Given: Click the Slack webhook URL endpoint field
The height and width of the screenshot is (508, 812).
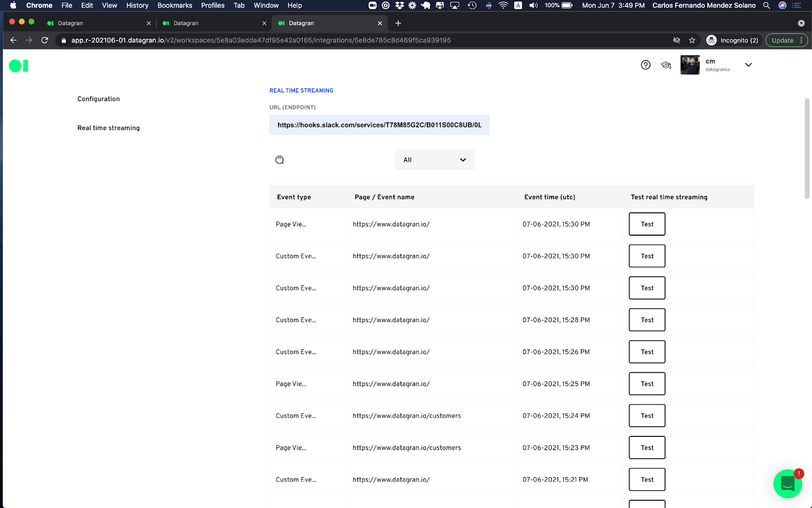Looking at the screenshot, I should coord(379,125).
